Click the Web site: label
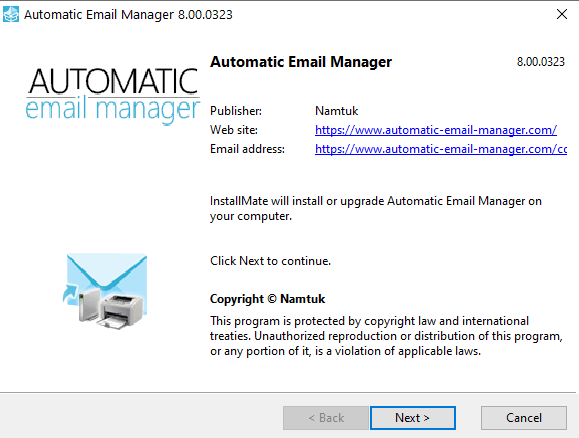The height and width of the screenshot is (438, 579). [234, 130]
